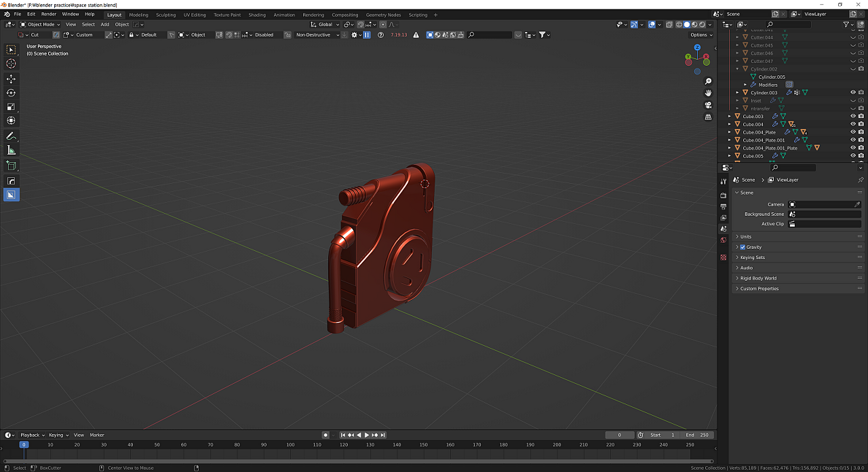Click the zoom view magnifier gizmo
868x472 pixels.
point(708,81)
